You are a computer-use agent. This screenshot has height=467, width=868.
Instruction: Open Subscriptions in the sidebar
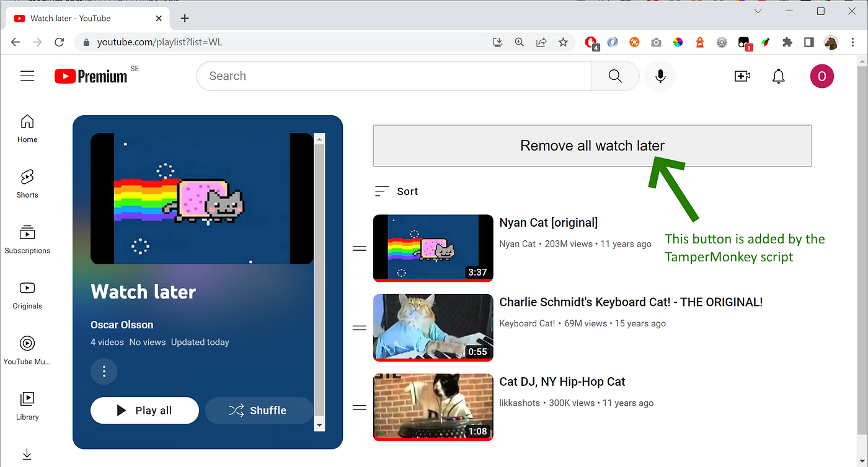coord(27,240)
